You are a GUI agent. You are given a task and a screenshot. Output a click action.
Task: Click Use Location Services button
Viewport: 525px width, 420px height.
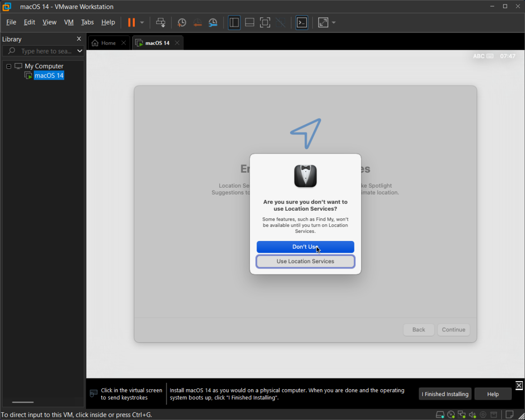click(x=305, y=261)
